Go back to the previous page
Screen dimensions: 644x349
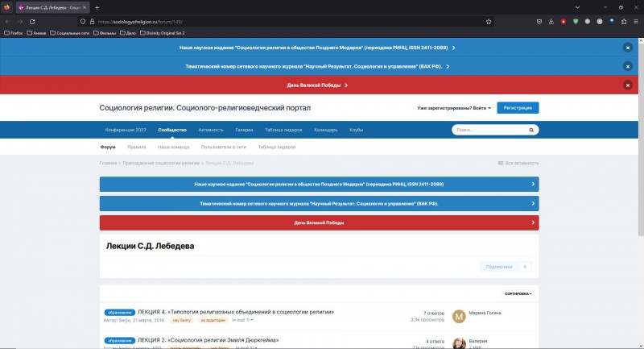point(8,22)
